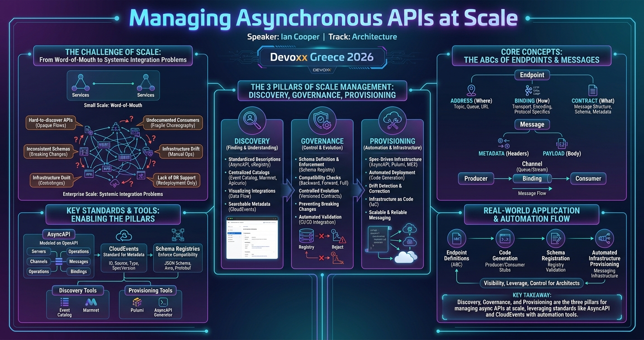Click the Consumer box

pos(588,179)
